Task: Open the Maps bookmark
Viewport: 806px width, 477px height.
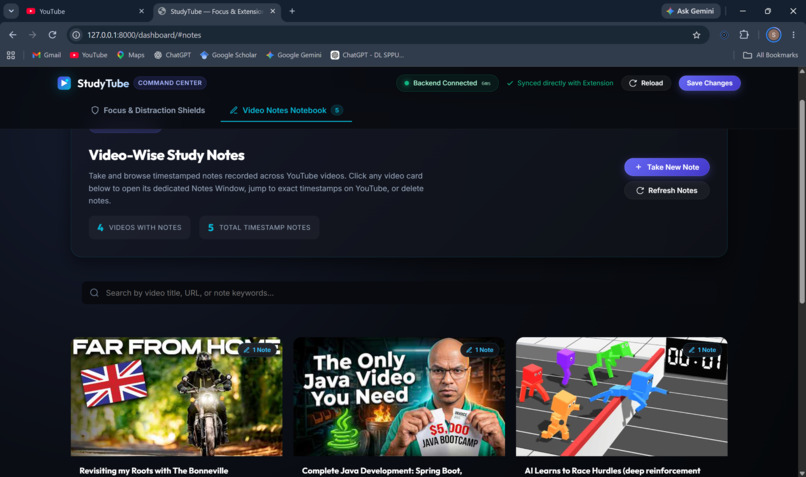Action: [x=131, y=55]
